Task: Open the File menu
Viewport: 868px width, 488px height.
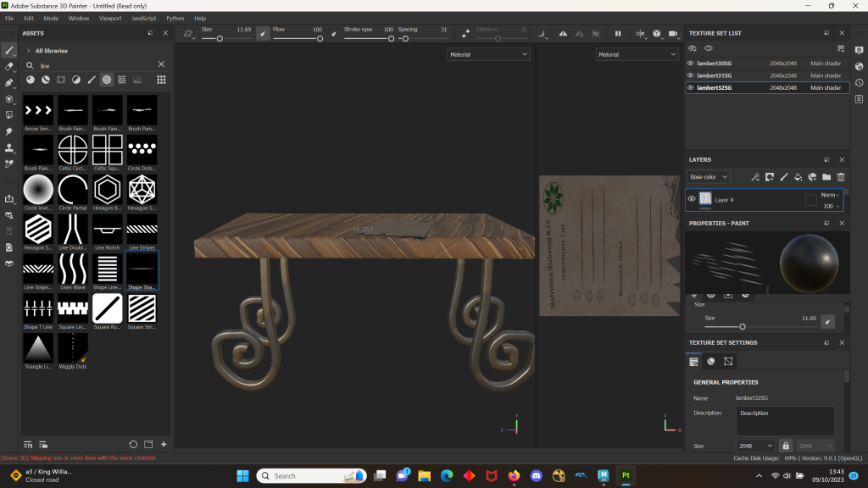Action: (9, 19)
